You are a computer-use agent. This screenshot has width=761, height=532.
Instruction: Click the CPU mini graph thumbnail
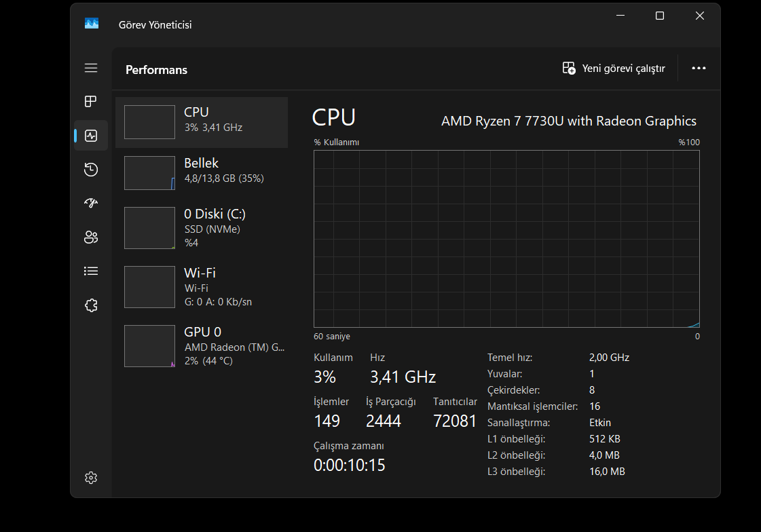(x=149, y=122)
